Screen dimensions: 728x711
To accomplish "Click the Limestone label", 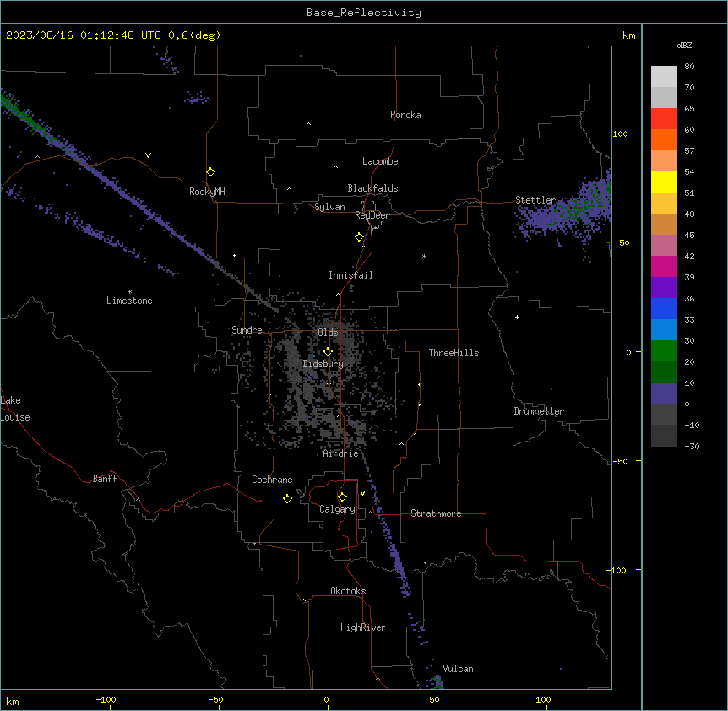I will tap(129, 301).
